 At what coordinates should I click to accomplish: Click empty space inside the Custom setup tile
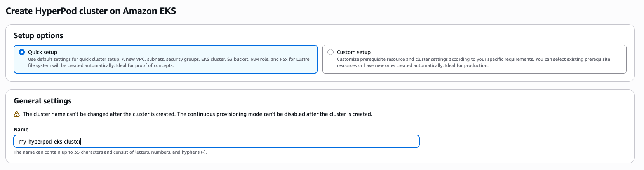tap(544, 52)
